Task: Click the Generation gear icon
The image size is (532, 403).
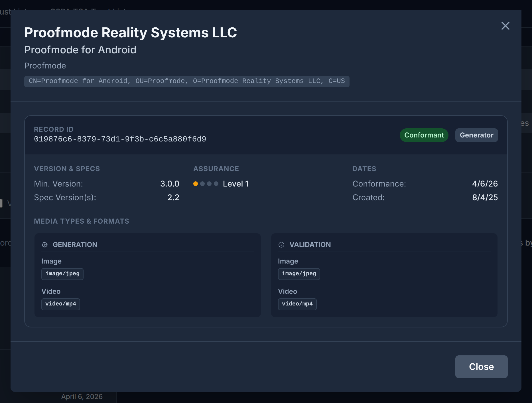Action: click(x=45, y=245)
